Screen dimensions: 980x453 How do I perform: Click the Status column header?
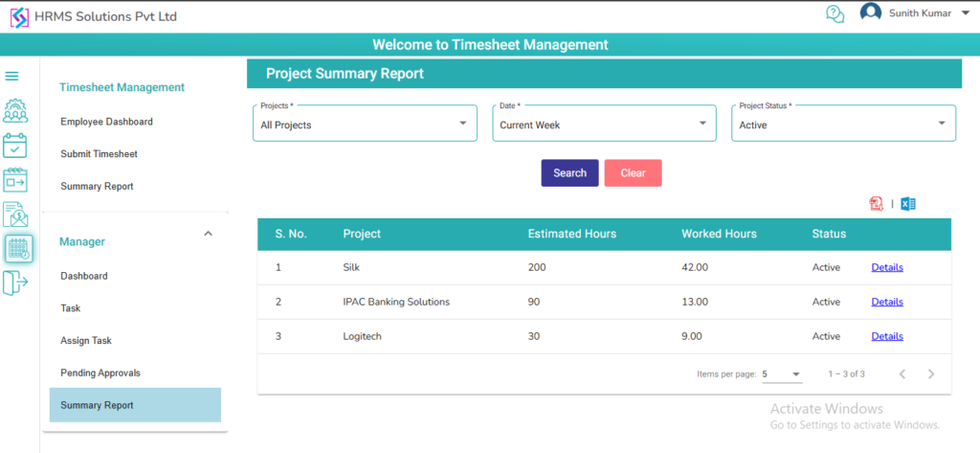pos(829,234)
